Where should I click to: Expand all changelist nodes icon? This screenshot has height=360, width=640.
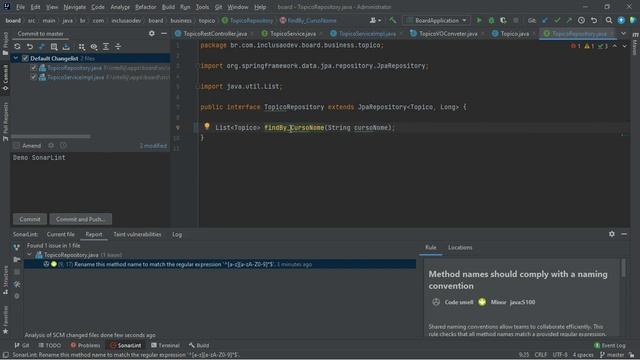pyautogui.click(x=106, y=47)
